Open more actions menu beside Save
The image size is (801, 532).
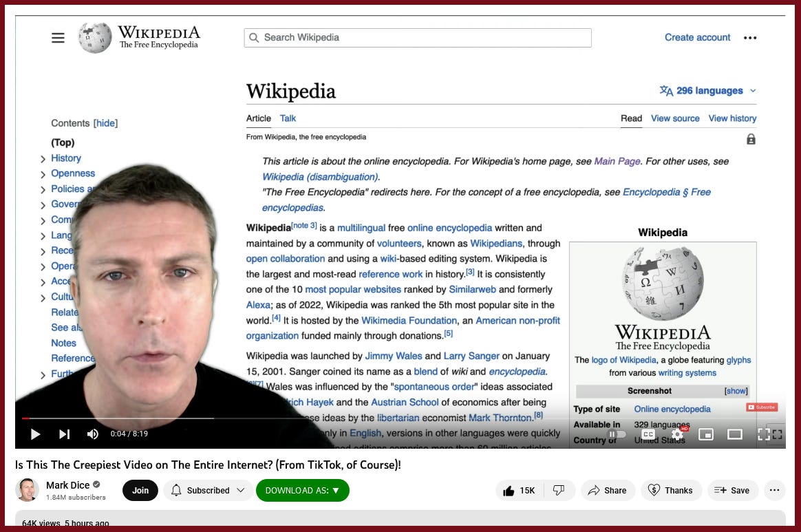774,491
